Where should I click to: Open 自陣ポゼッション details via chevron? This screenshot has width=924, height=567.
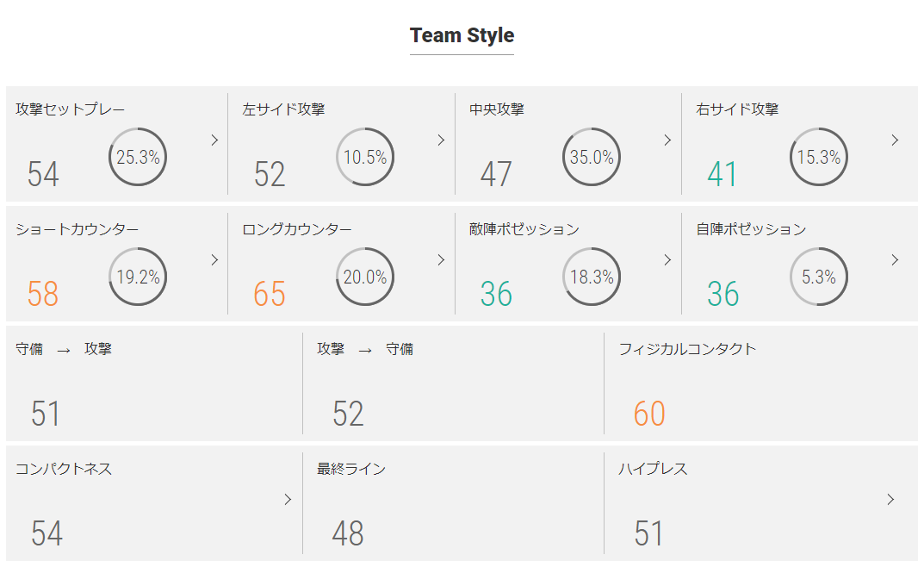tap(895, 260)
